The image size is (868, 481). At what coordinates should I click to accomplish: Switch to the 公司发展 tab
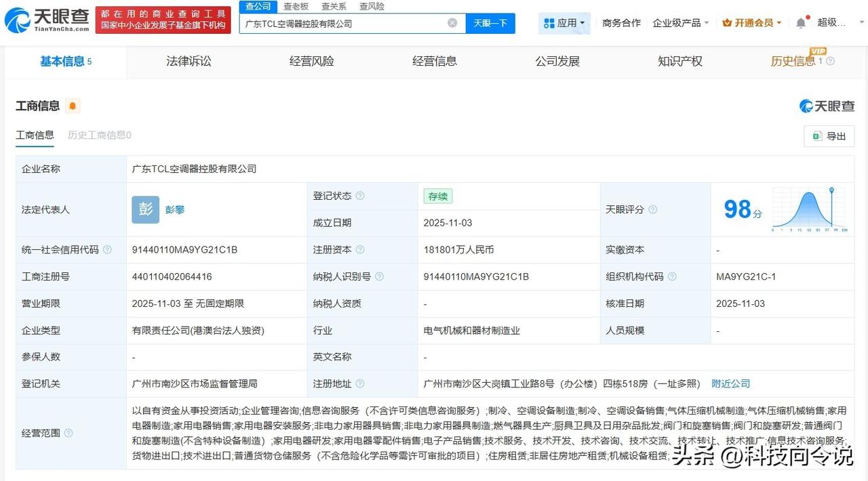point(557,61)
